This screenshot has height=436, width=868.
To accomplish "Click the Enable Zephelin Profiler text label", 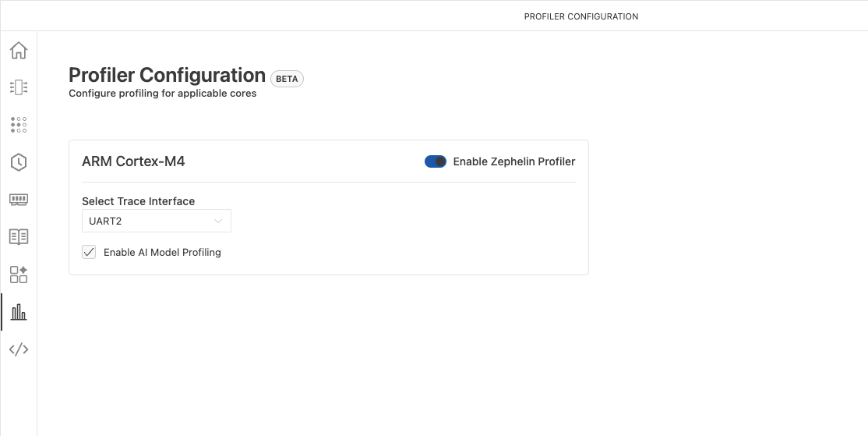I will coord(514,161).
